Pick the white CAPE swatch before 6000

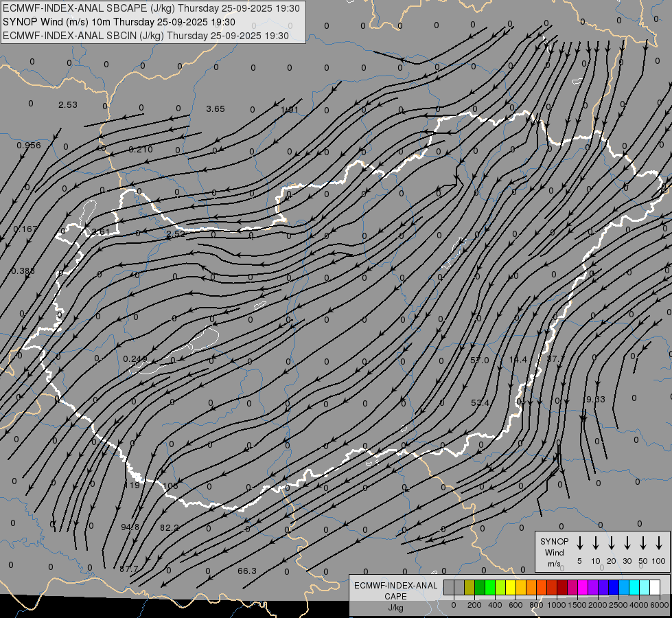(654, 588)
